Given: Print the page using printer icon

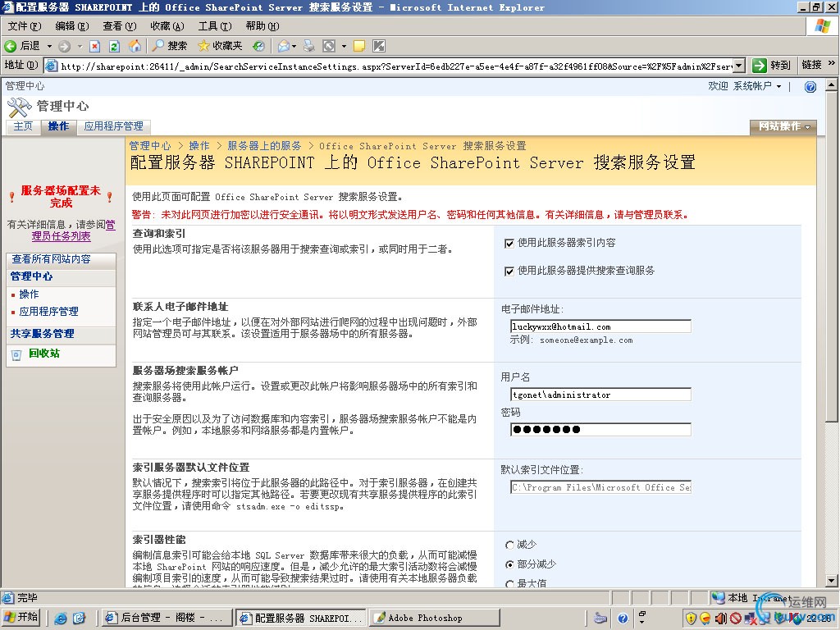Looking at the screenshot, I should pyautogui.click(x=309, y=46).
